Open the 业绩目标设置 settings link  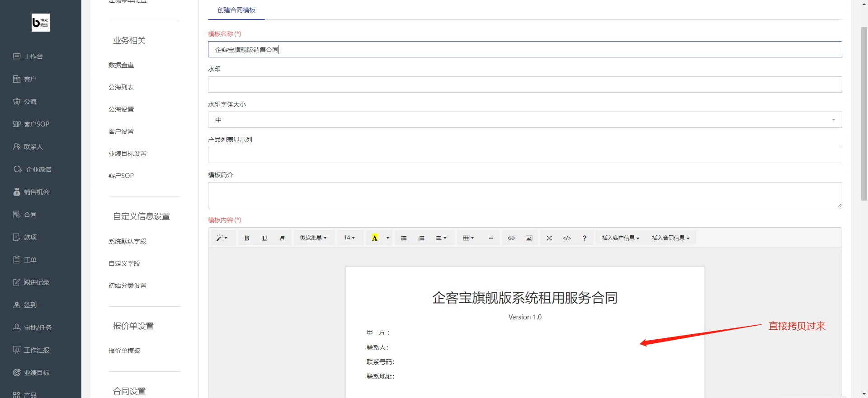pyautogui.click(x=127, y=154)
